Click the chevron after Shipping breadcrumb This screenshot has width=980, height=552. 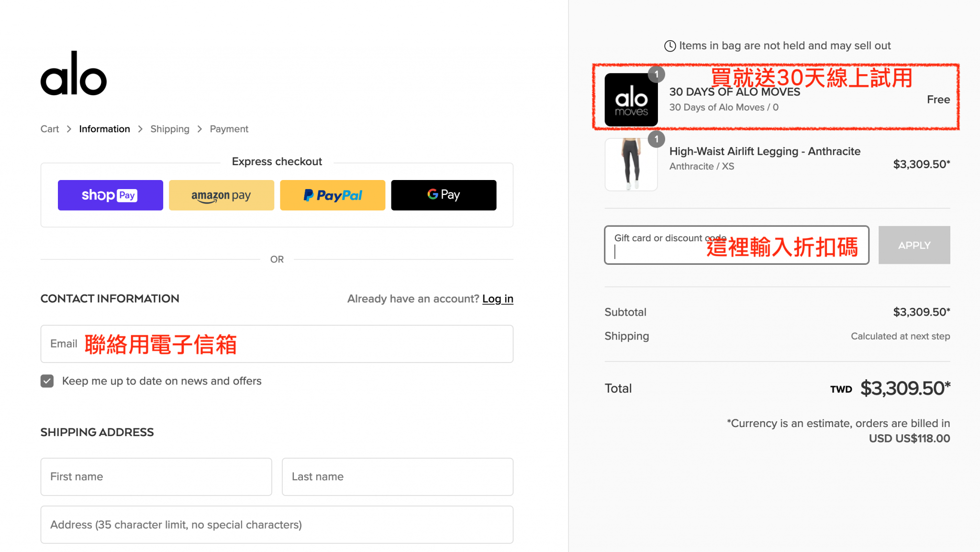(200, 129)
